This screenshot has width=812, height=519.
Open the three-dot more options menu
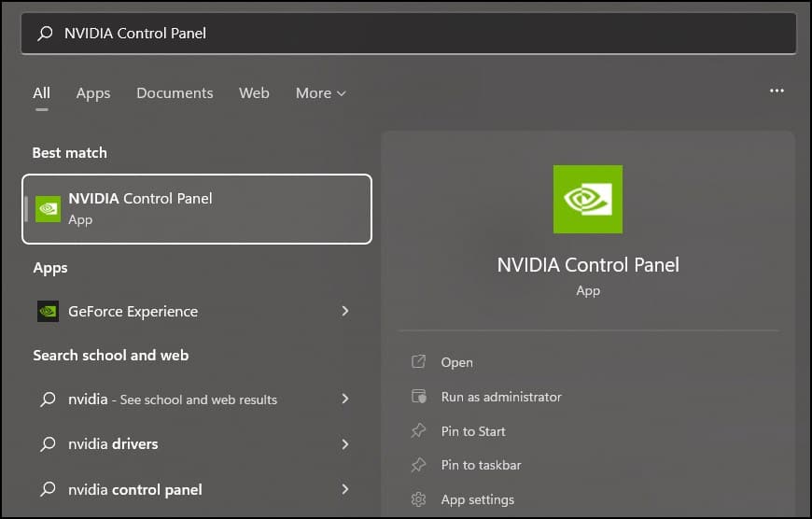click(x=777, y=91)
